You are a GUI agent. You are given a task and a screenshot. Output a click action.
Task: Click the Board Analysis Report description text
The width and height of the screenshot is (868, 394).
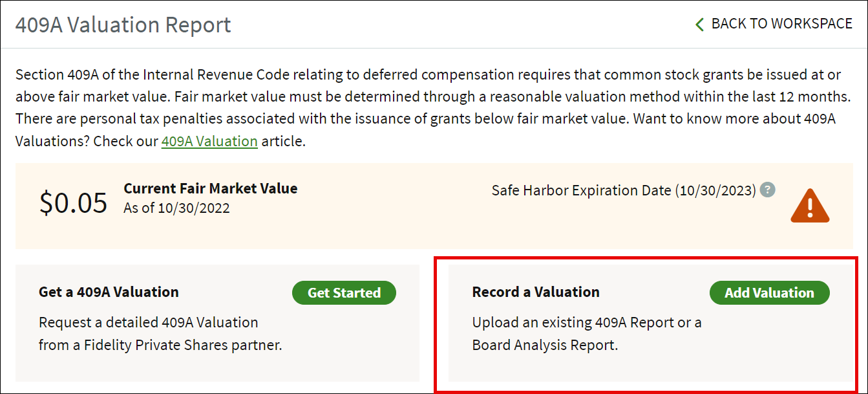[587, 334]
